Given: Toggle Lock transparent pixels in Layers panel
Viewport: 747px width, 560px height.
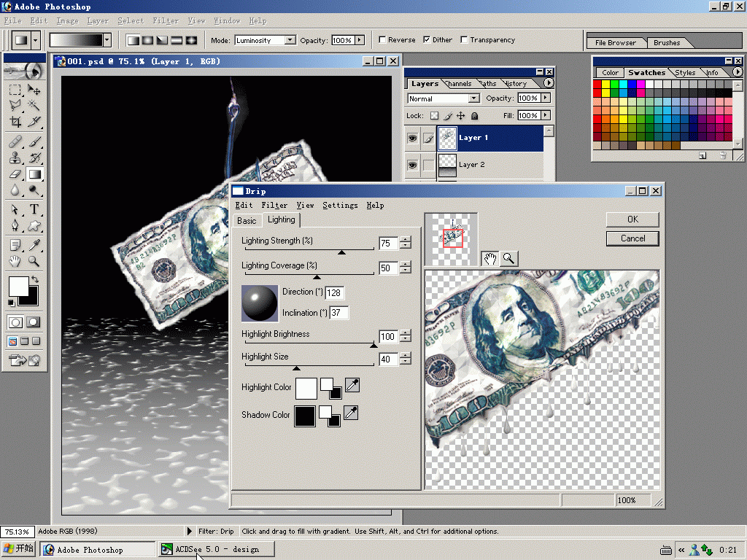Looking at the screenshot, I should (x=434, y=116).
